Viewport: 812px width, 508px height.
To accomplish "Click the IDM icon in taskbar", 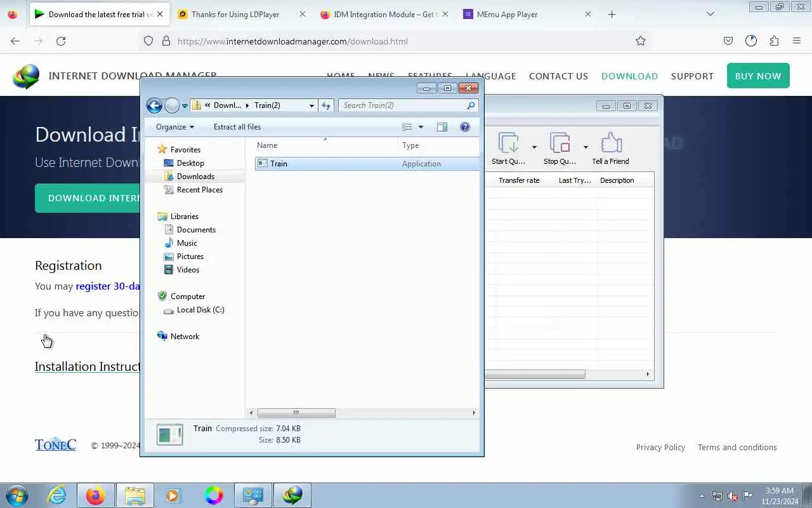I will pos(292,495).
